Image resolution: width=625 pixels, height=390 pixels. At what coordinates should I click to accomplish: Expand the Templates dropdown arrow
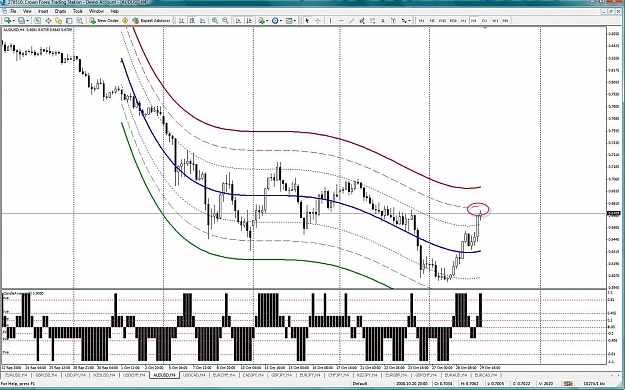click(x=295, y=20)
